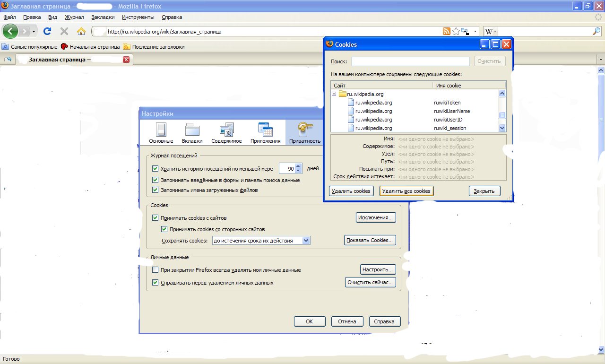This screenshot has width=605, height=364.
Task: Click inside the Wikipedia search box
Action: pos(544,31)
